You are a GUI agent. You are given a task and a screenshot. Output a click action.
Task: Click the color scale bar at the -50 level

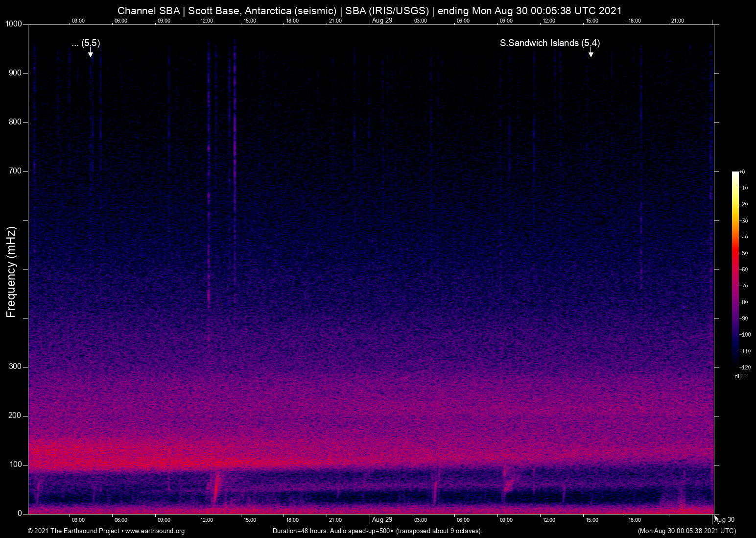click(735, 253)
